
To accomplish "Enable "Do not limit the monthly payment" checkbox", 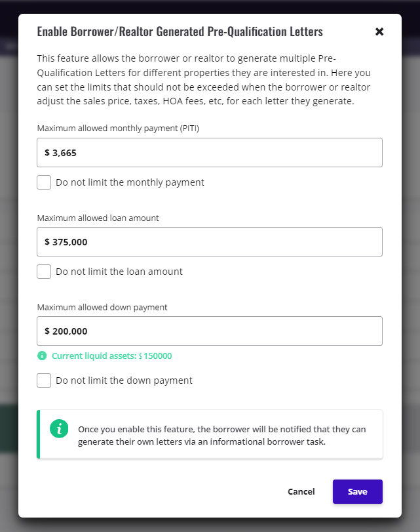I will pyautogui.click(x=44, y=182).
